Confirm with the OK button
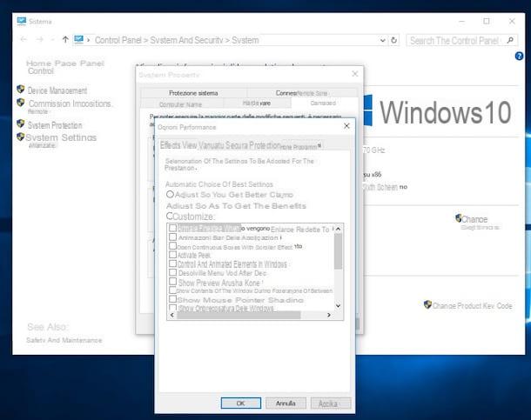Image resolution: width=531 pixels, height=420 pixels. 241,403
